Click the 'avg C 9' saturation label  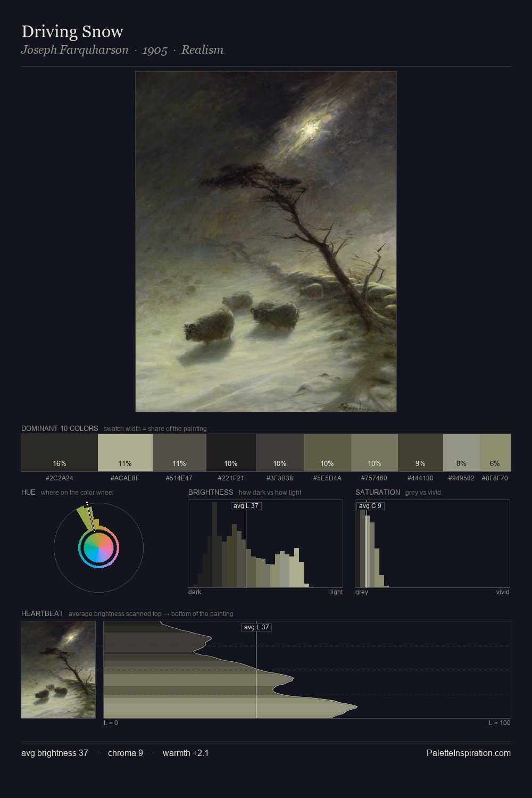click(x=370, y=506)
